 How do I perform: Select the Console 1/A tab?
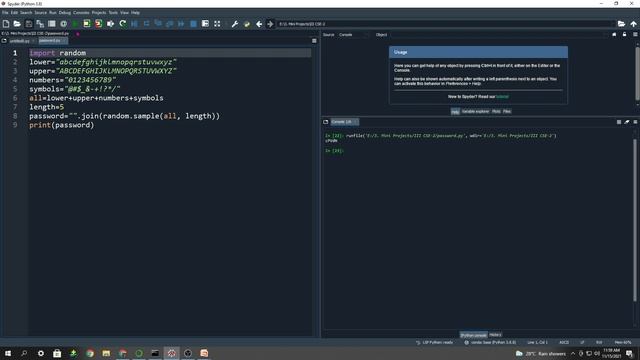(344, 122)
